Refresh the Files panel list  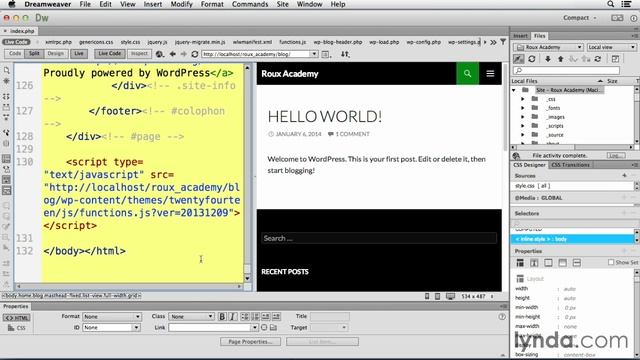point(531,59)
